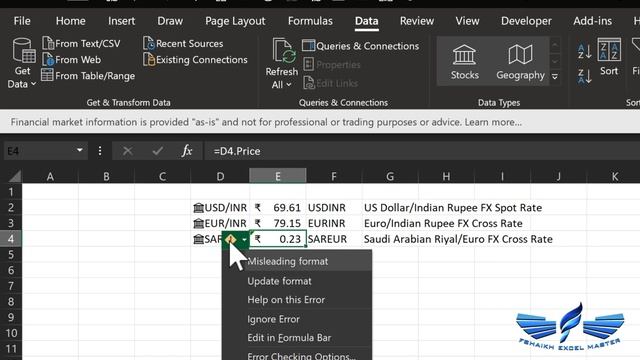Choose Ignore Error option
This screenshot has width=640, height=360.
pos(298,319)
